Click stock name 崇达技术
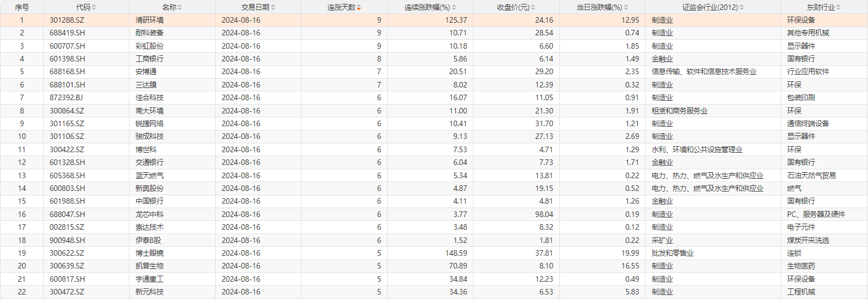Viewport: 868px width, 300px height. [149, 227]
